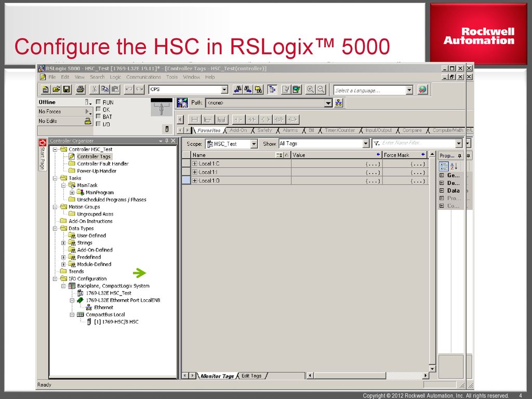
Task: Open the Communications menu
Action: 143,77
